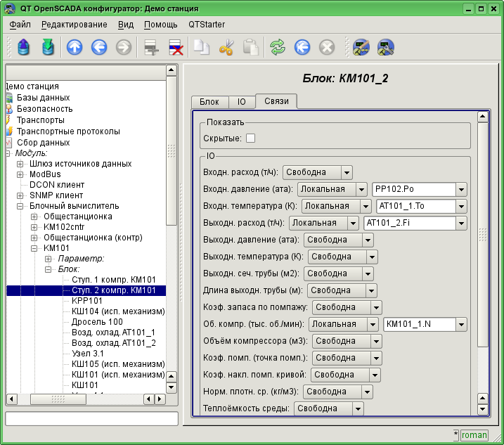Image resolution: width=504 pixels, height=445 pixels.
Task: Click the Load from database toolbar icon
Action: (x=23, y=47)
